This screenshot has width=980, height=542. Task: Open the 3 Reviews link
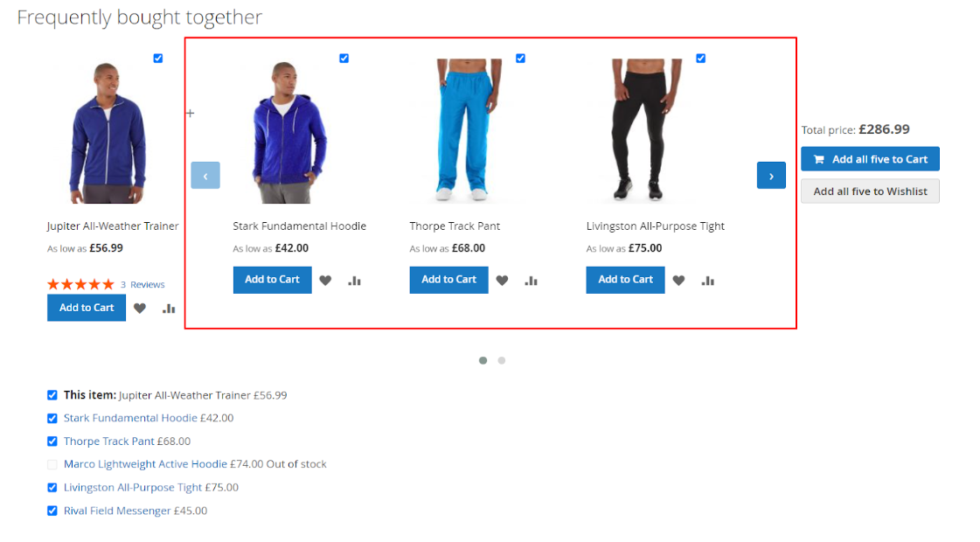point(142,284)
